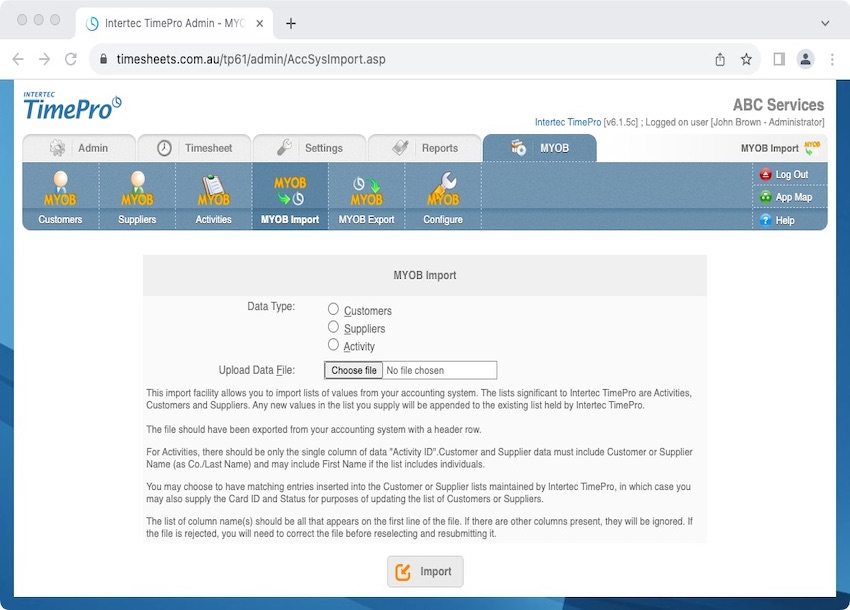The height and width of the screenshot is (610, 850).
Task: Select the Activity data type radio button
Action: pos(333,345)
